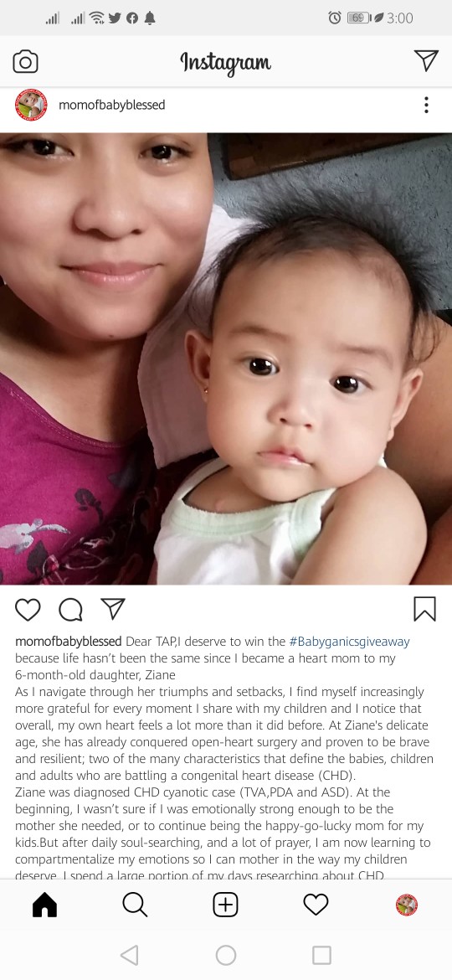Open profile avatar tab in bottom bar
This screenshot has width=452, height=980.
pos(407,905)
